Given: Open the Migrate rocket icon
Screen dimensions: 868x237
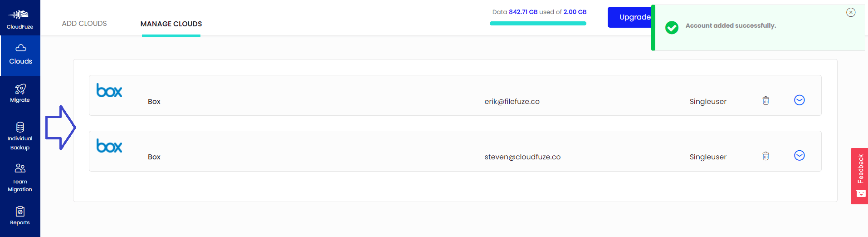Looking at the screenshot, I should 20,89.
